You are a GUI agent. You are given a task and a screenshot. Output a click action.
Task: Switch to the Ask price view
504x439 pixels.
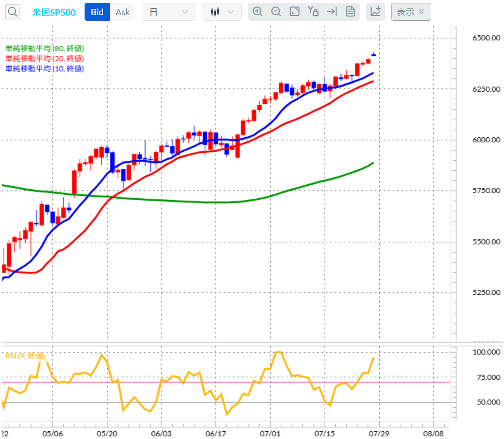coord(123,12)
